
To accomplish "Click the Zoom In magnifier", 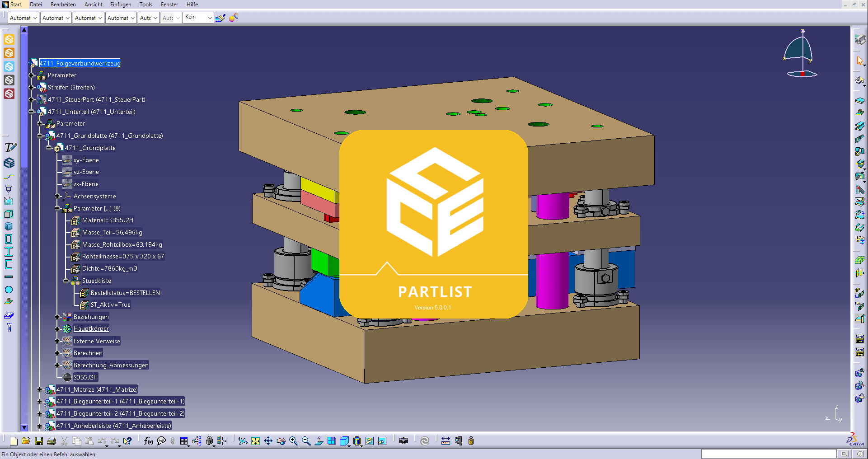I will coord(294,441).
